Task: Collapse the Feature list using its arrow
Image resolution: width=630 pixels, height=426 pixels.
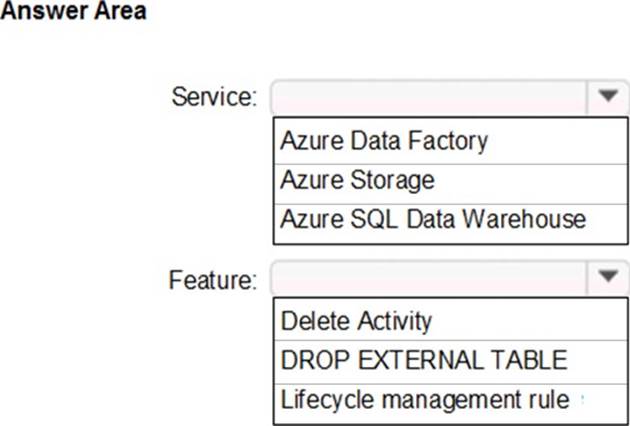Action: click(x=606, y=278)
